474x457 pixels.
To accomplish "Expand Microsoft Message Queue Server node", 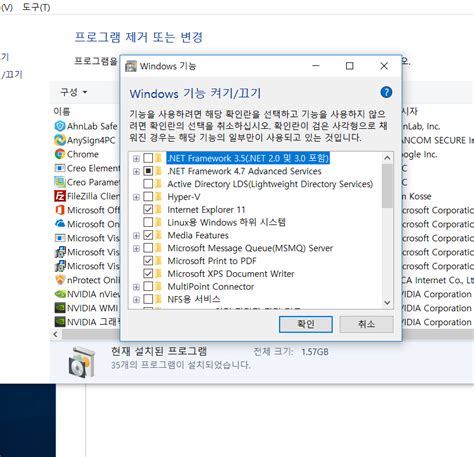I will (136, 248).
